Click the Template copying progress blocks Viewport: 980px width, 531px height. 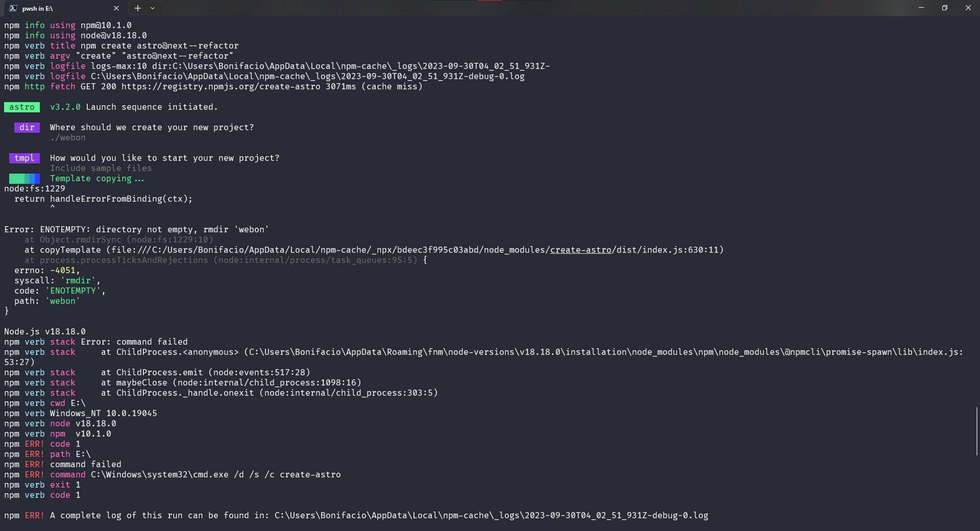(24, 178)
